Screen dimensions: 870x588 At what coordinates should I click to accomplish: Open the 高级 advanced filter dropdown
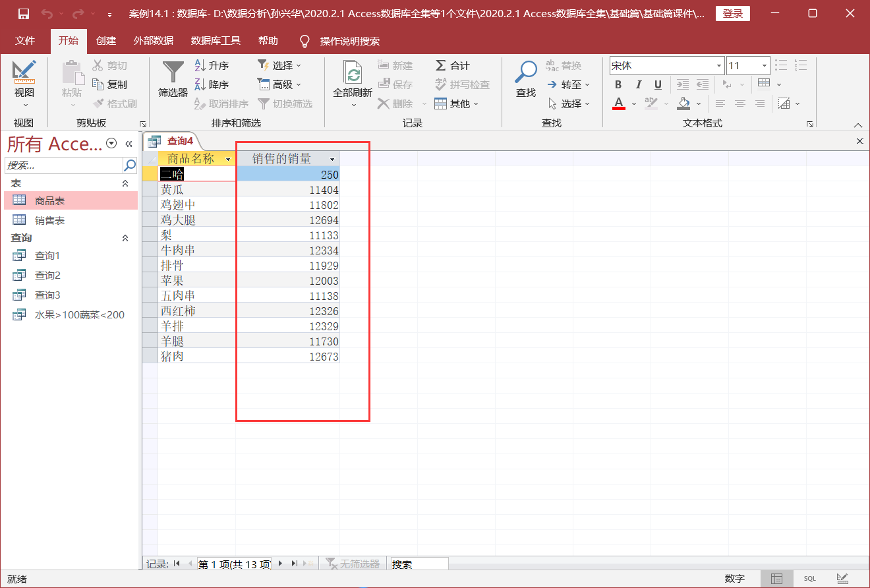pyautogui.click(x=279, y=84)
